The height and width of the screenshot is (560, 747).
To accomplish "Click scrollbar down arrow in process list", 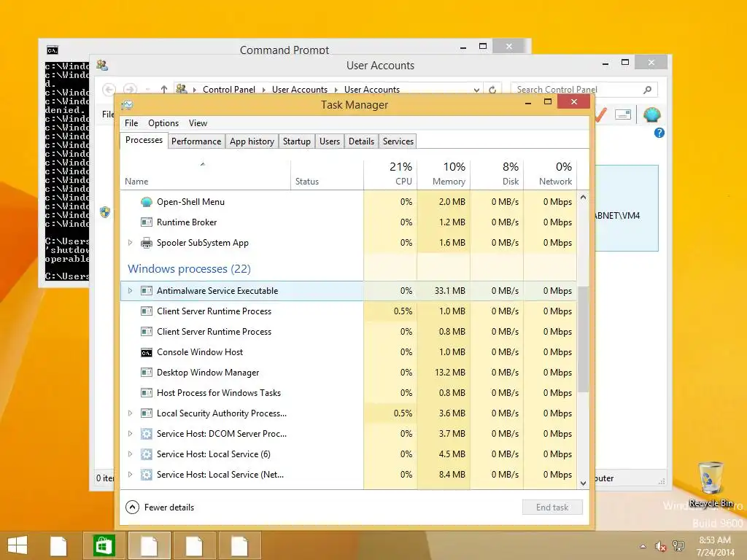I will [583, 483].
